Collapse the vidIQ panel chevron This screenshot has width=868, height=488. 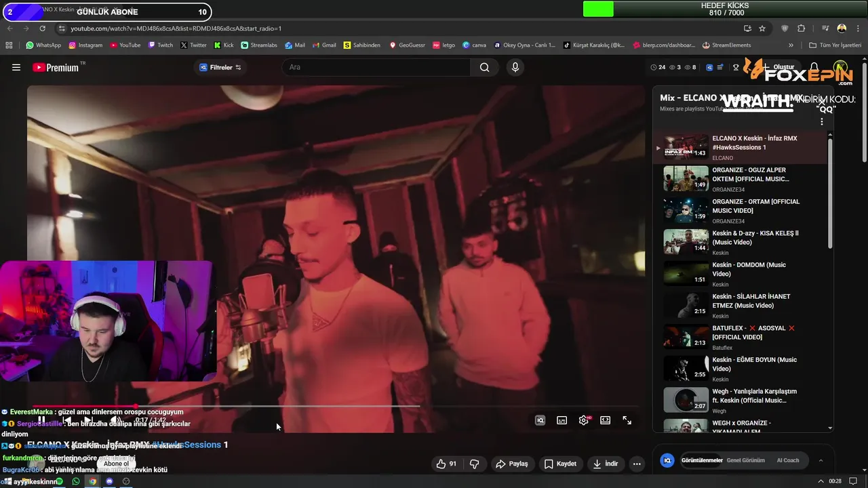(x=821, y=460)
